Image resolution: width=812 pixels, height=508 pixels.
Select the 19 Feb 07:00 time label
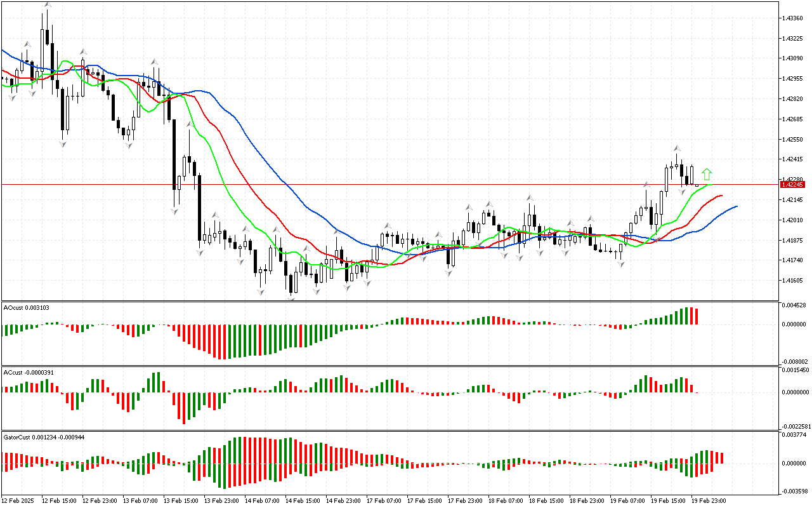[x=626, y=501]
